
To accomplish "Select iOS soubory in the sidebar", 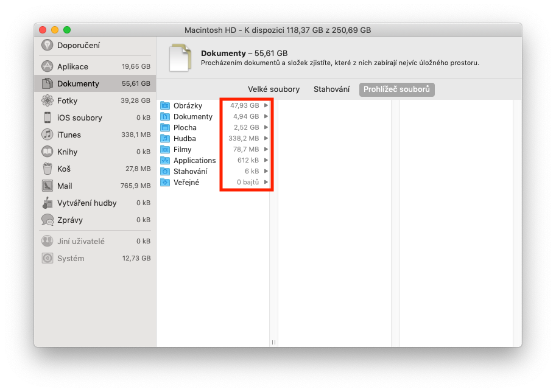I will 95,117.
